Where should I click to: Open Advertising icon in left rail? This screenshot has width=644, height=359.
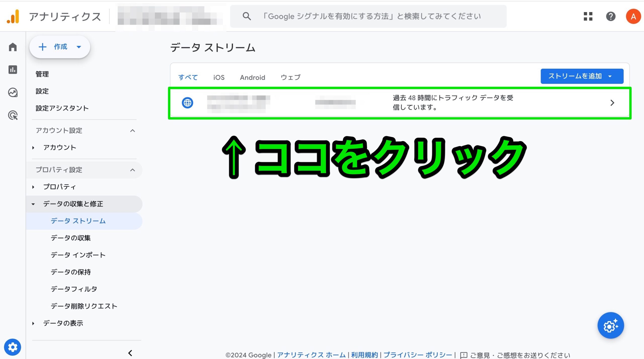point(13,115)
